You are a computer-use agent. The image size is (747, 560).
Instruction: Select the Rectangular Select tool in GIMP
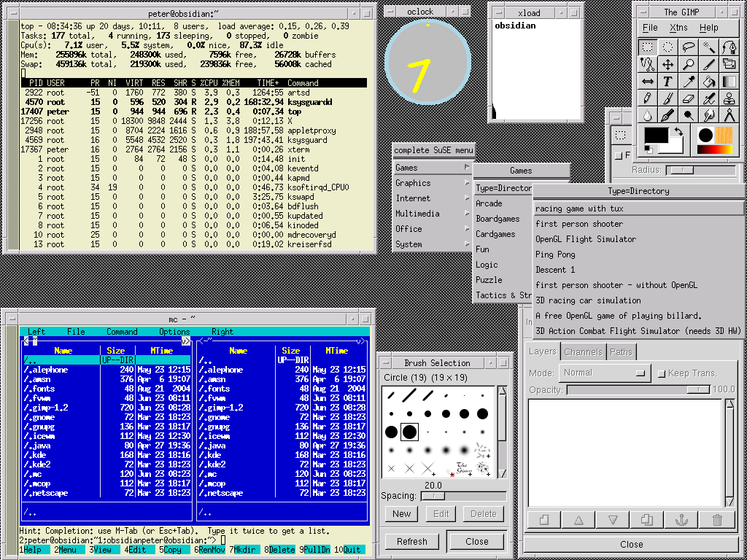click(648, 47)
